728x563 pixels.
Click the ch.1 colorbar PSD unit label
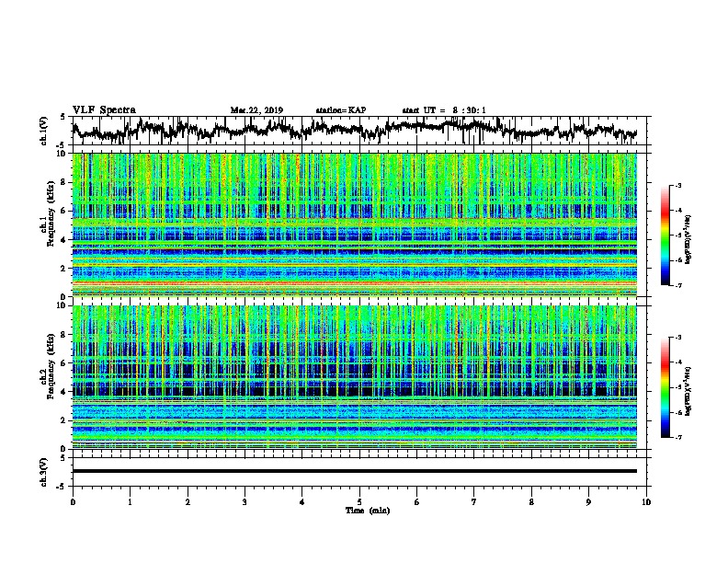coord(688,239)
